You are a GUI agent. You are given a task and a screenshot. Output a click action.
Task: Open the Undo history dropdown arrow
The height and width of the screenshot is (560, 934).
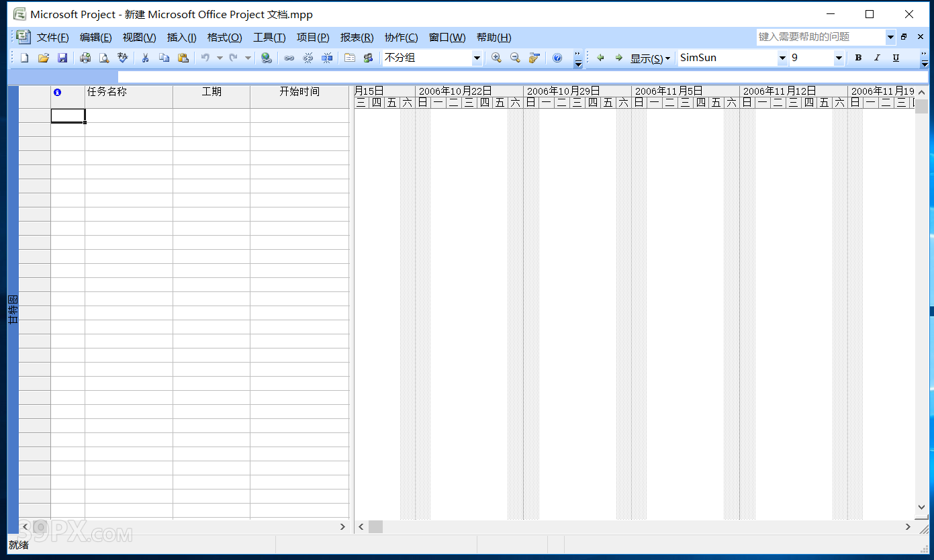[x=220, y=58]
